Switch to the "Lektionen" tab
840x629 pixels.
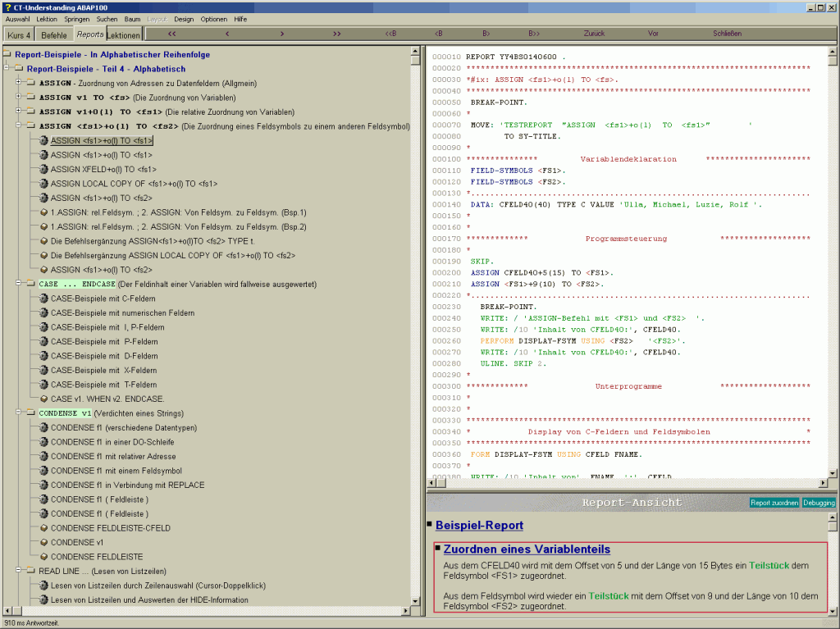(124, 34)
